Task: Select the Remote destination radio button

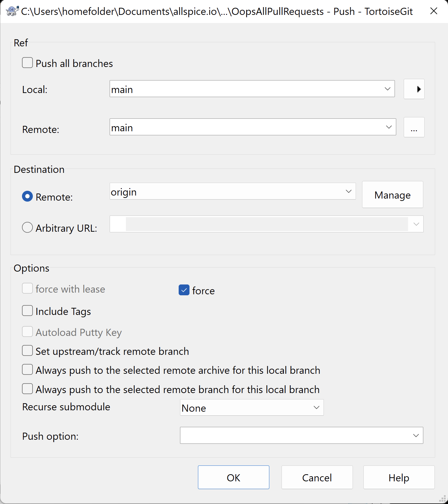Action: pyautogui.click(x=27, y=196)
